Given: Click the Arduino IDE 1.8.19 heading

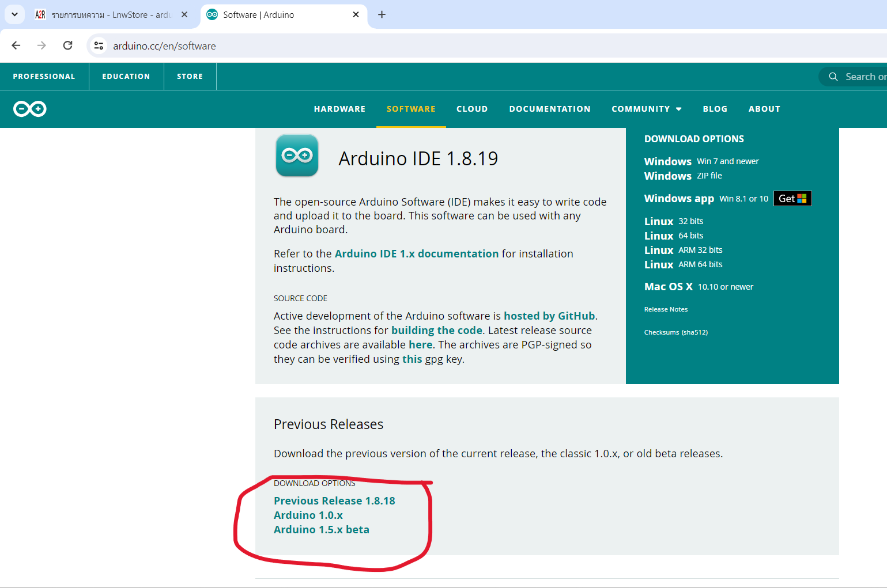Looking at the screenshot, I should coord(418,158).
